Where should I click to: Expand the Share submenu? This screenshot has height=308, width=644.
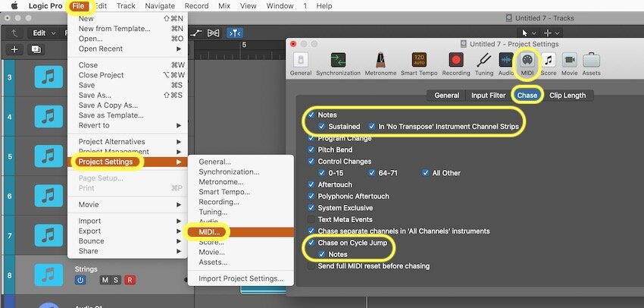coord(129,251)
